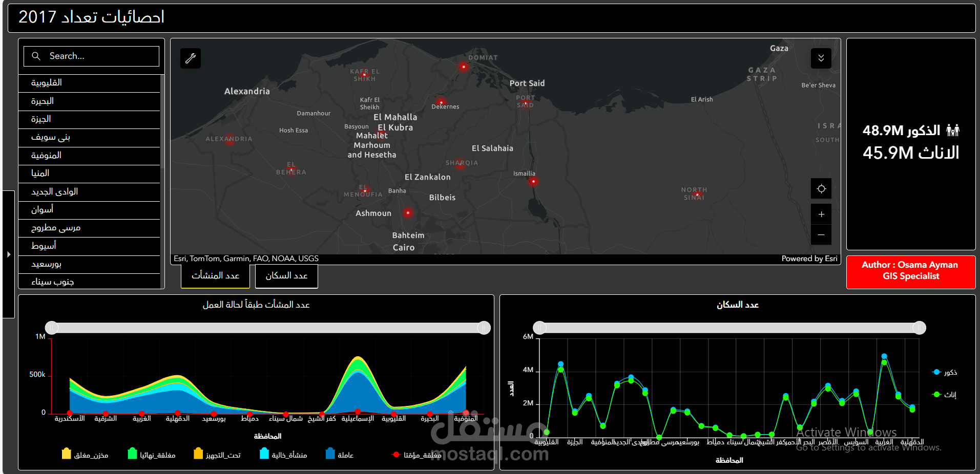Select مرسى مطروح in the list
This screenshot has width=980, height=474.
pos(89,228)
